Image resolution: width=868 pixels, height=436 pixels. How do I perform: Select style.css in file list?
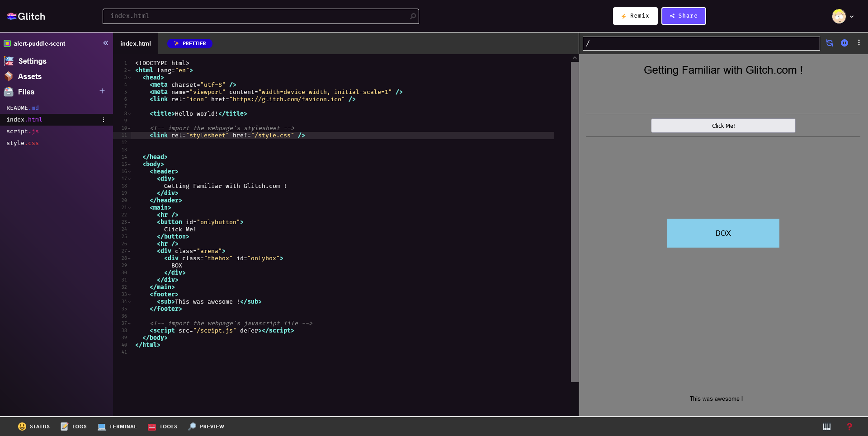pyautogui.click(x=23, y=143)
